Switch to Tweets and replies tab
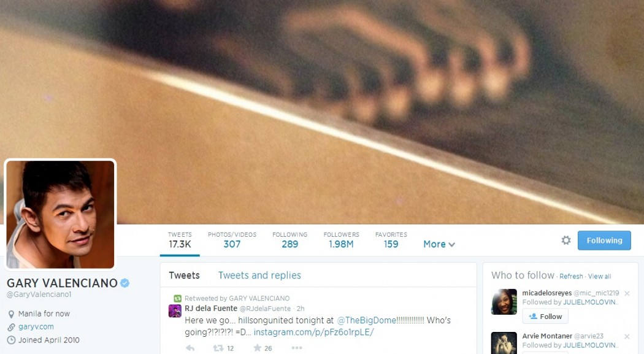 [259, 275]
